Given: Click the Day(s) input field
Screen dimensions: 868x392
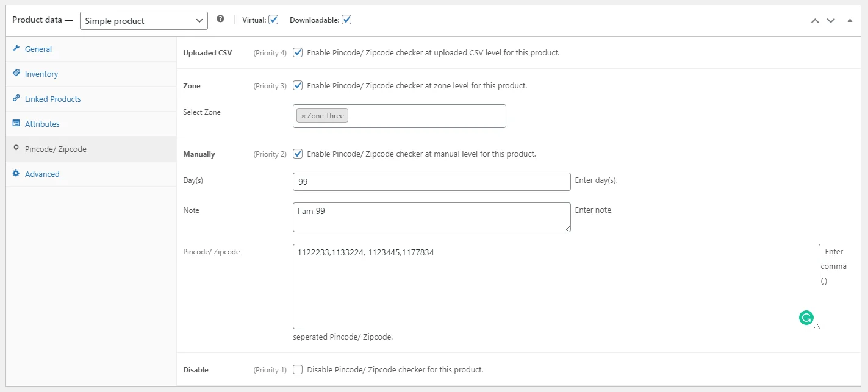Looking at the screenshot, I should point(431,182).
